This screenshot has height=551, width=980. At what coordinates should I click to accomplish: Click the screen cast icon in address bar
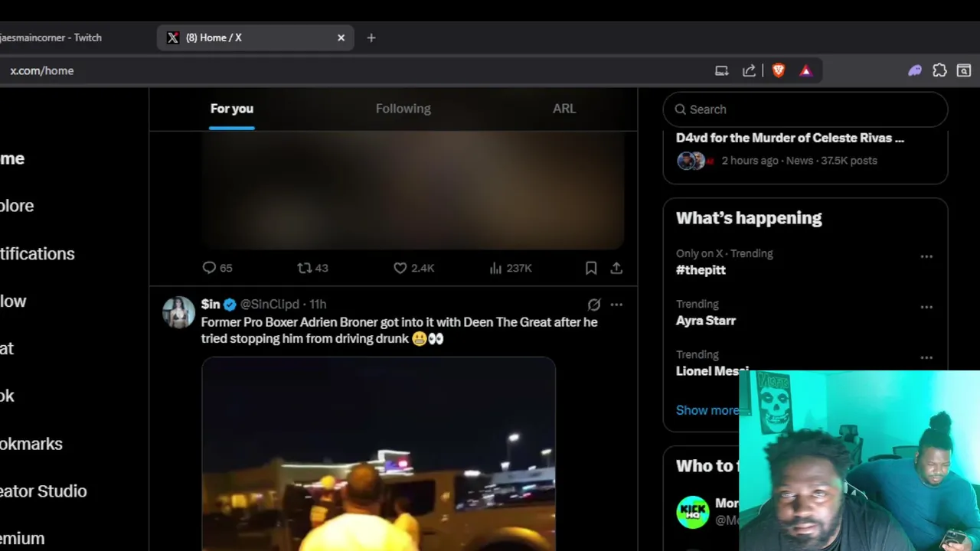[x=721, y=70]
